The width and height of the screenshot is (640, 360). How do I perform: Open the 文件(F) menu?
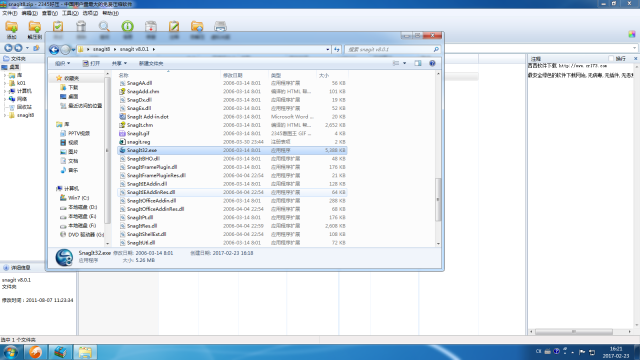point(10,13)
